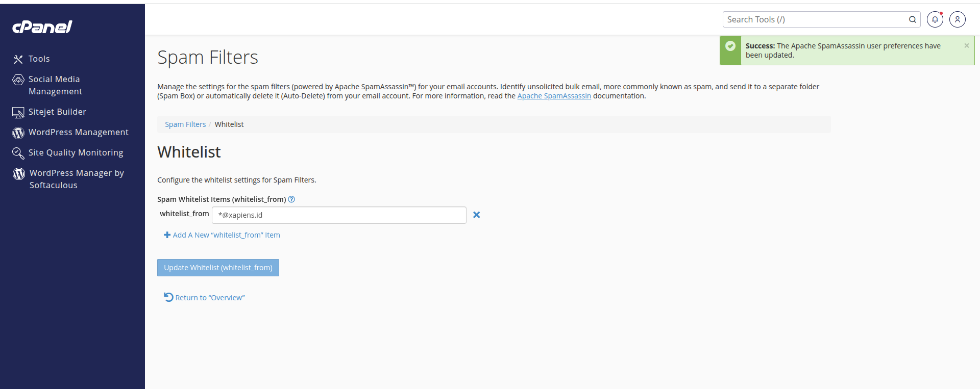
Task: Return to Overview page
Action: tap(204, 298)
